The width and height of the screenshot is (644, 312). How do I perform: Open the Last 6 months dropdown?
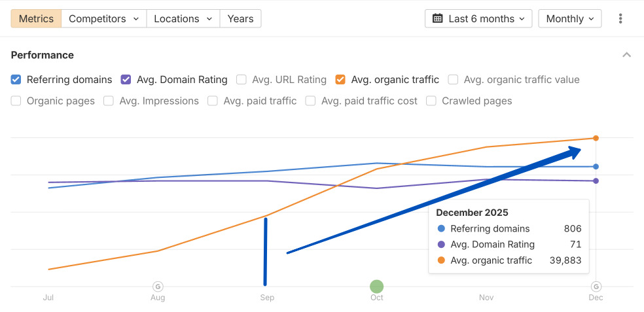pyautogui.click(x=478, y=18)
